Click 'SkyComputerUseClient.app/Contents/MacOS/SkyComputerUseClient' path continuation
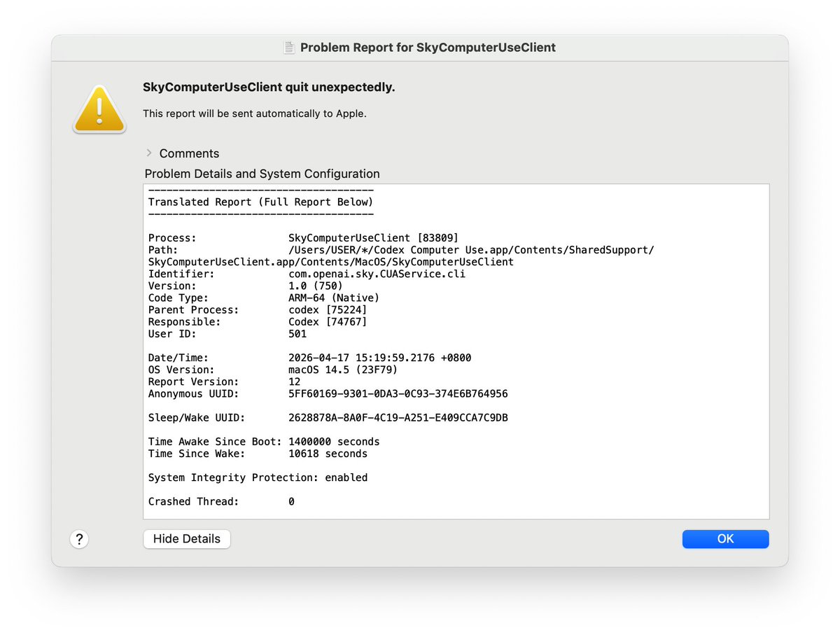The width and height of the screenshot is (840, 635). click(331, 262)
